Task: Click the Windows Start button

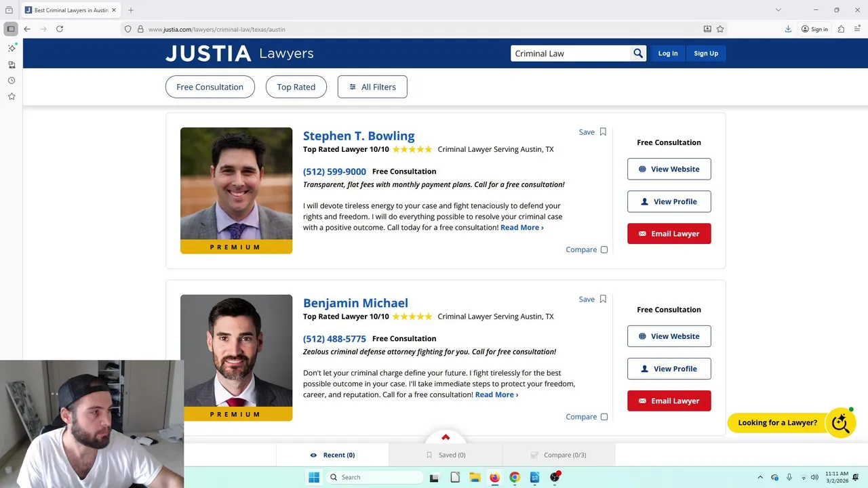Action: [x=314, y=477]
